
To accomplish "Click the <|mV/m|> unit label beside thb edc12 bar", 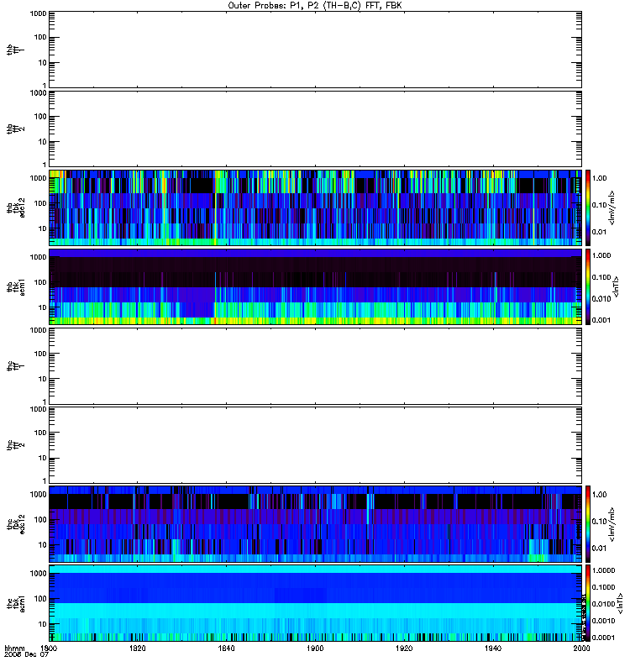I will click(612, 207).
